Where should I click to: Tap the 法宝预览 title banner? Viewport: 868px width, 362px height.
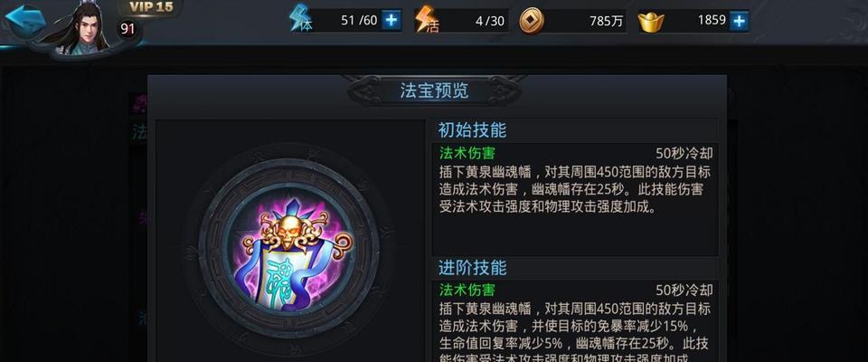pyautogui.click(x=435, y=90)
